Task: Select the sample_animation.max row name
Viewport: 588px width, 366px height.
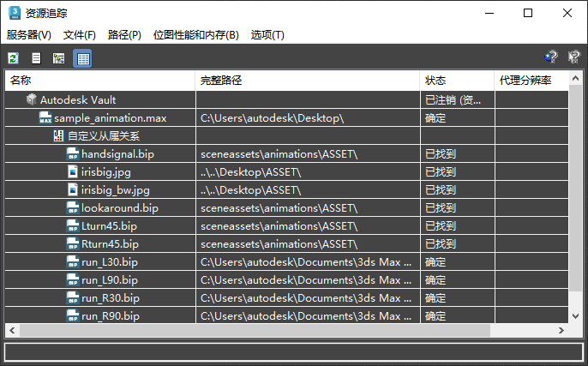Action: tap(111, 118)
